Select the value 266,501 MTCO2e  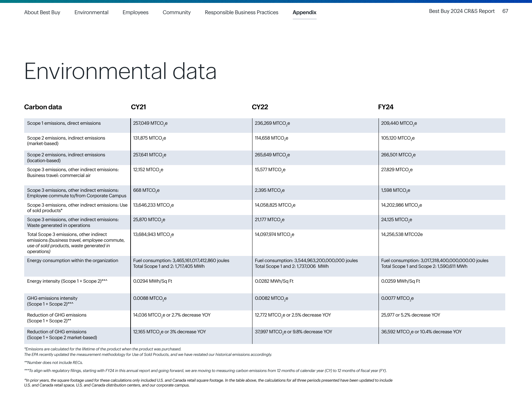coord(398,155)
